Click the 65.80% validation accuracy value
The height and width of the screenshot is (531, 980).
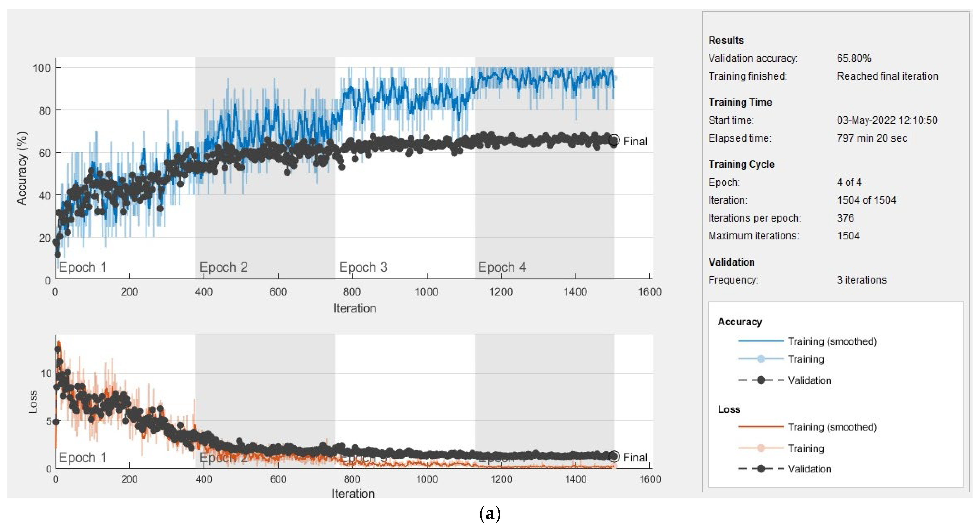click(x=854, y=58)
